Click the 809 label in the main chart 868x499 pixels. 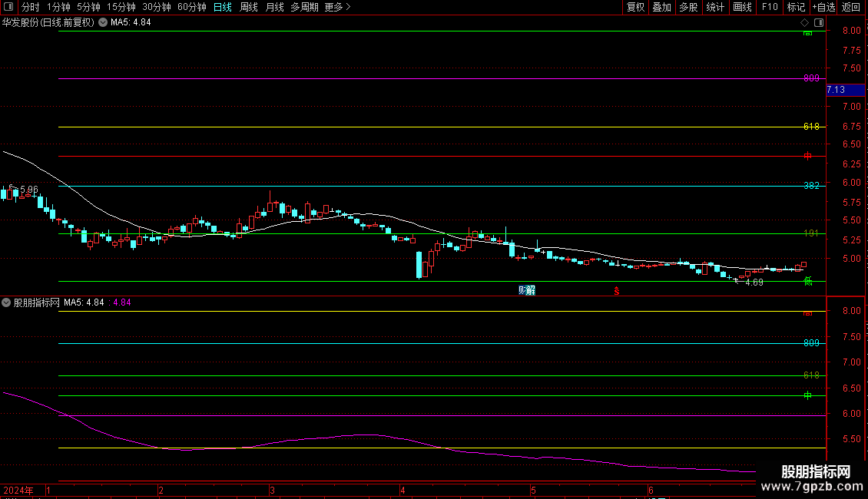(811, 78)
